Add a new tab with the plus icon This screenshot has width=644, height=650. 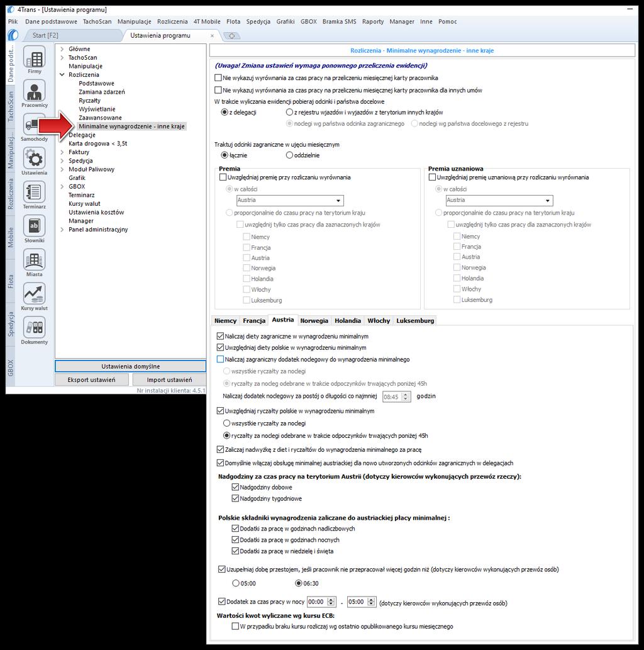[231, 36]
